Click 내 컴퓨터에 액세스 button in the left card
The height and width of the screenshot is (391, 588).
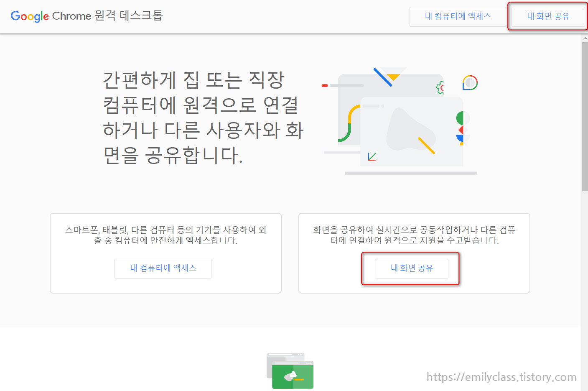point(163,268)
